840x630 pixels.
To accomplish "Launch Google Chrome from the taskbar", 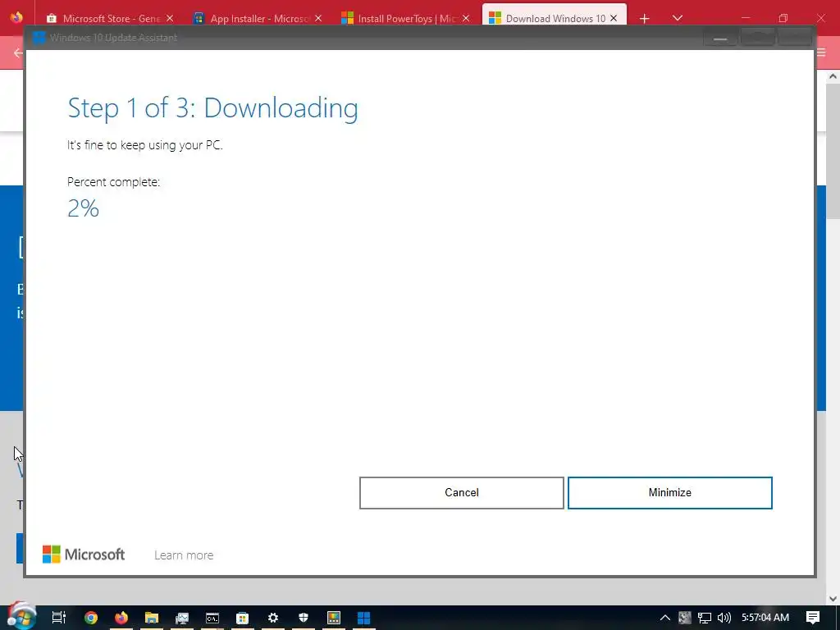I will tap(91, 618).
